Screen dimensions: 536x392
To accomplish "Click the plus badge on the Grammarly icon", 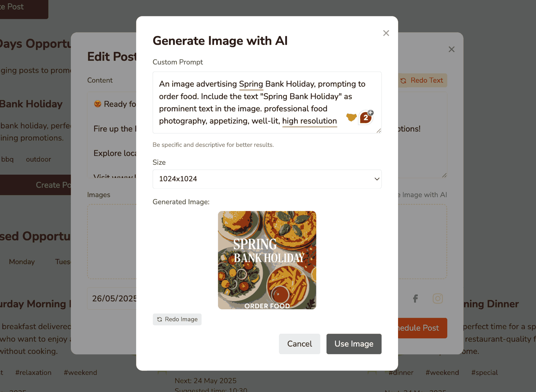I will pyautogui.click(x=370, y=113).
